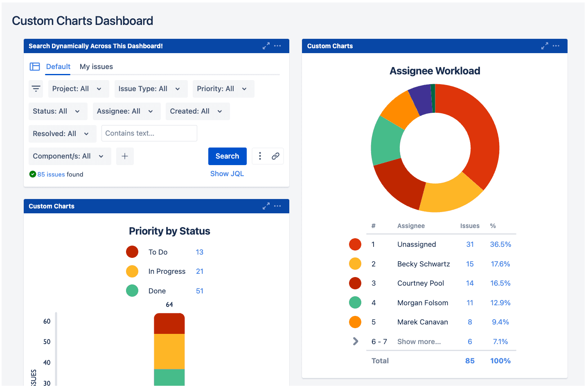
Task: Toggle the Done legend series
Action: 132,291
